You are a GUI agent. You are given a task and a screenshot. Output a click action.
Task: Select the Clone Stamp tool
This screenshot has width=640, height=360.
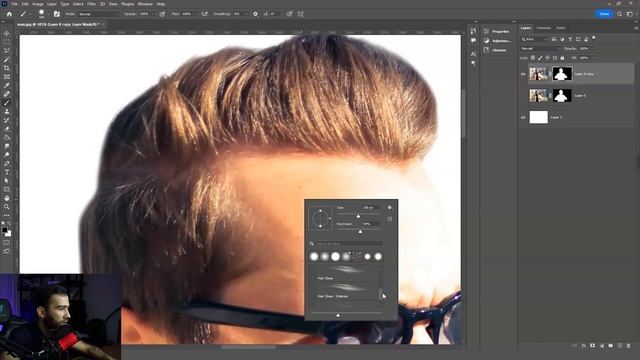[x=7, y=111]
